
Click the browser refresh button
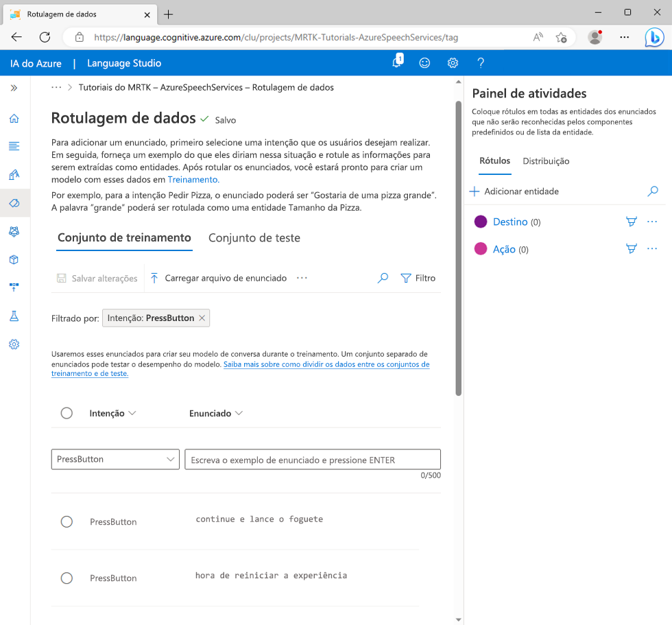click(x=45, y=37)
